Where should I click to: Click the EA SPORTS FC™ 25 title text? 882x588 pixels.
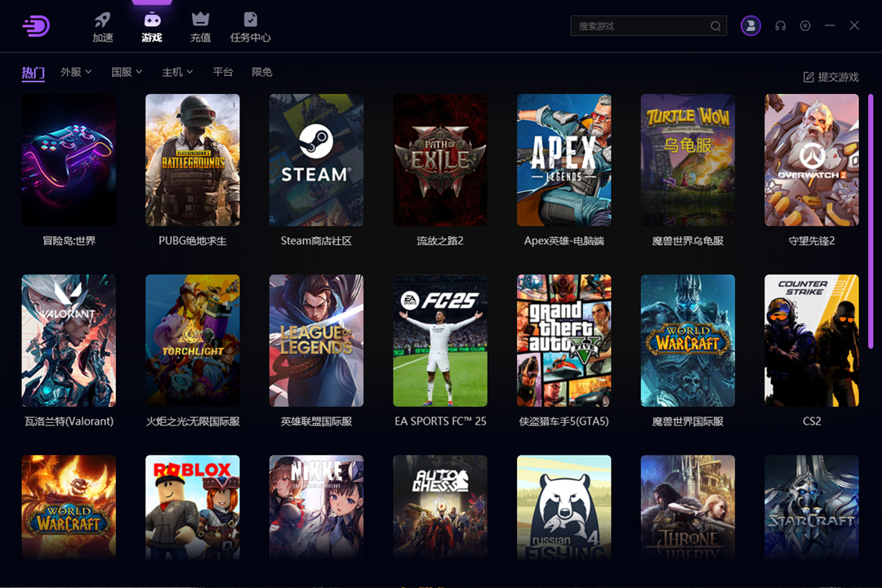[x=440, y=421]
